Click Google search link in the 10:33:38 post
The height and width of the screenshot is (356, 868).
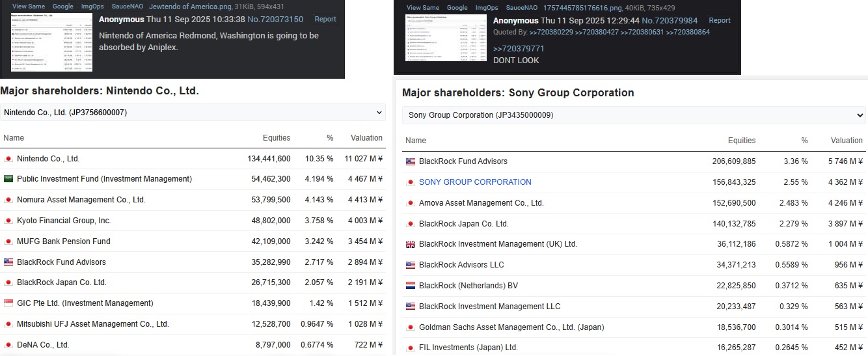(63, 7)
